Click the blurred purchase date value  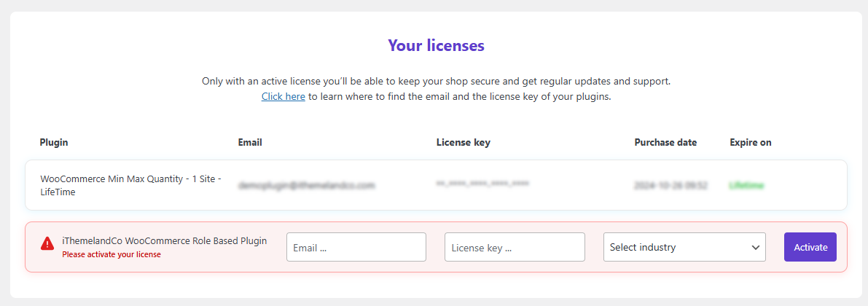(x=671, y=186)
